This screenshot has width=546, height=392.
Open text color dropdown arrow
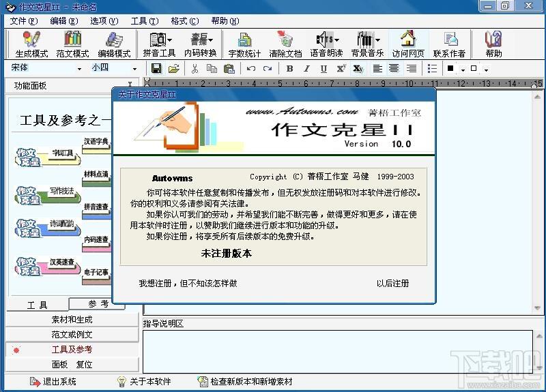coord(463,70)
